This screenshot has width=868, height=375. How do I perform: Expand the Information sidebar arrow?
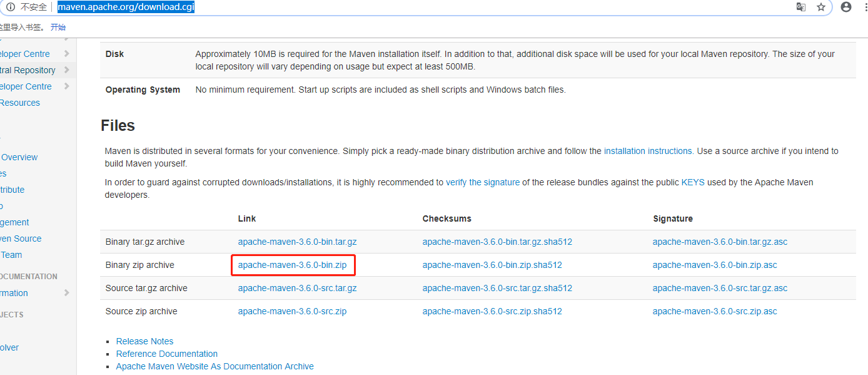(x=66, y=293)
